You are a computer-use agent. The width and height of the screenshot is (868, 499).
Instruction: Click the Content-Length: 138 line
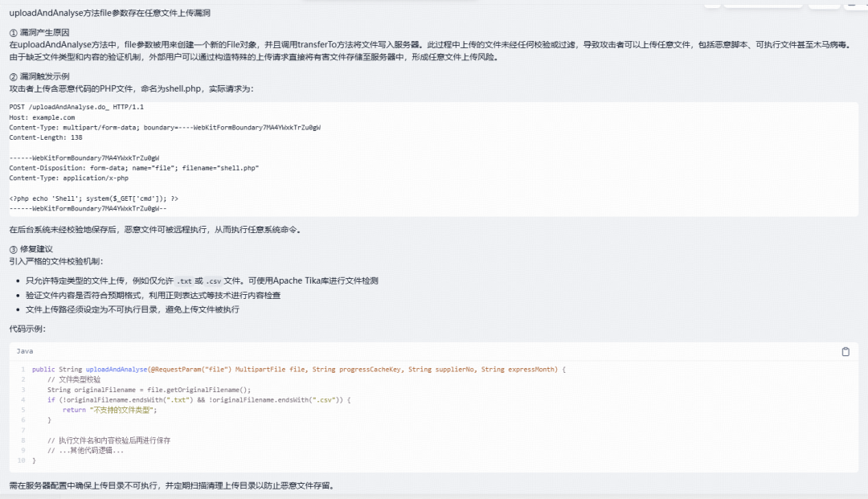point(45,137)
